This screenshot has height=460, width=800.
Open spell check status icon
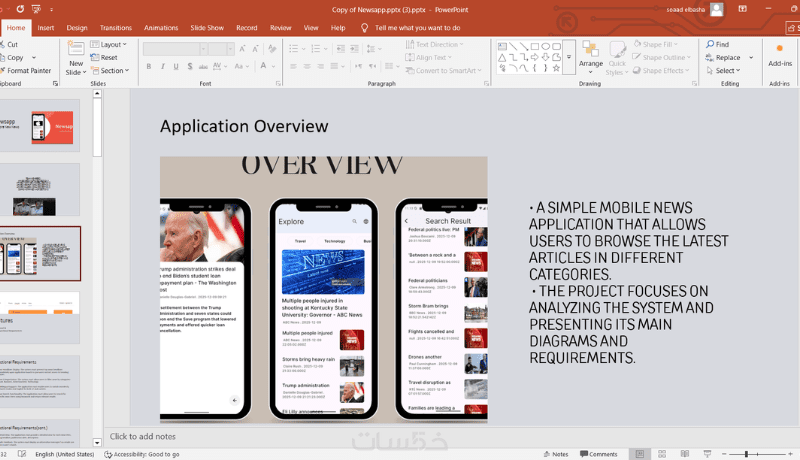pyautogui.click(x=22, y=454)
